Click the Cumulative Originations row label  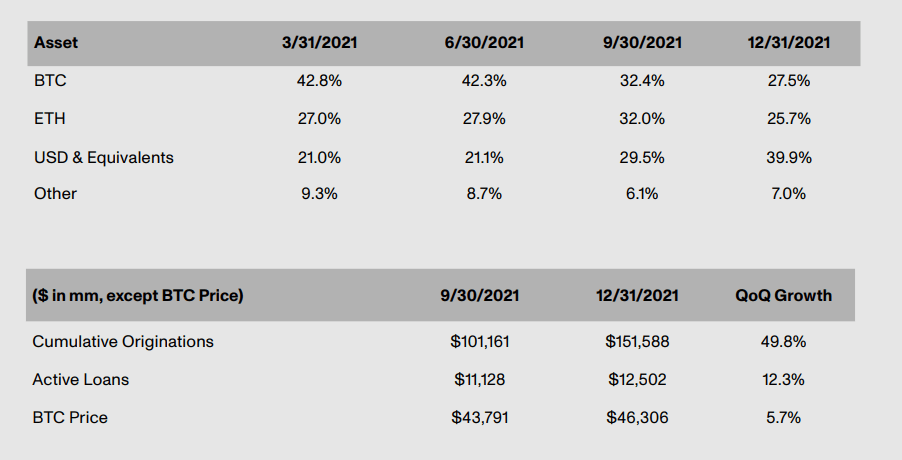point(123,341)
